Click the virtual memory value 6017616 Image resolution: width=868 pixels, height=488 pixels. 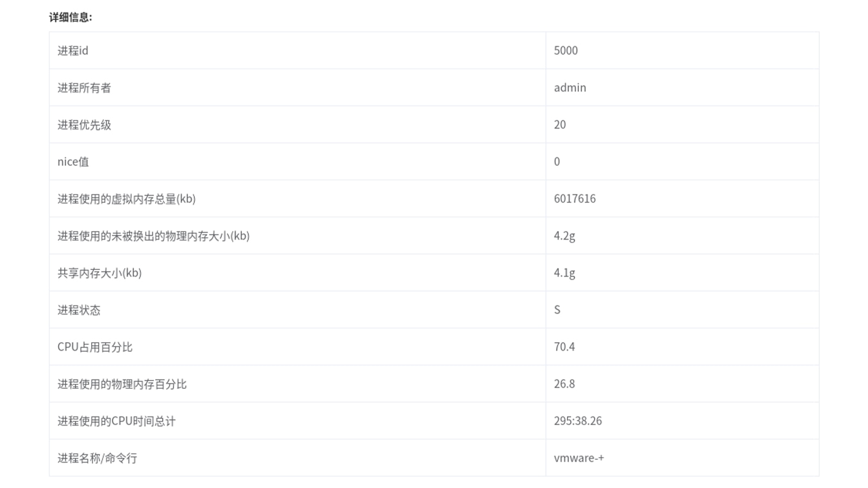pyautogui.click(x=575, y=198)
